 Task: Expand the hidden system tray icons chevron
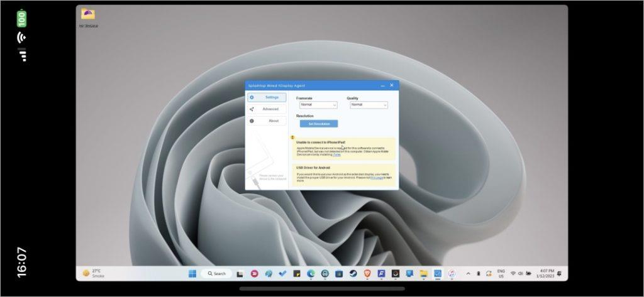point(468,274)
